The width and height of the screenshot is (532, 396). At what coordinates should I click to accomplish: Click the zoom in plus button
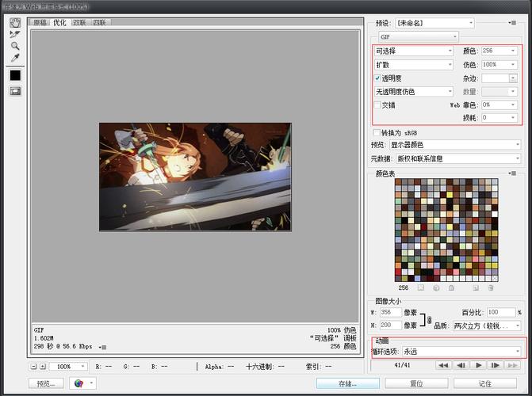43,367
